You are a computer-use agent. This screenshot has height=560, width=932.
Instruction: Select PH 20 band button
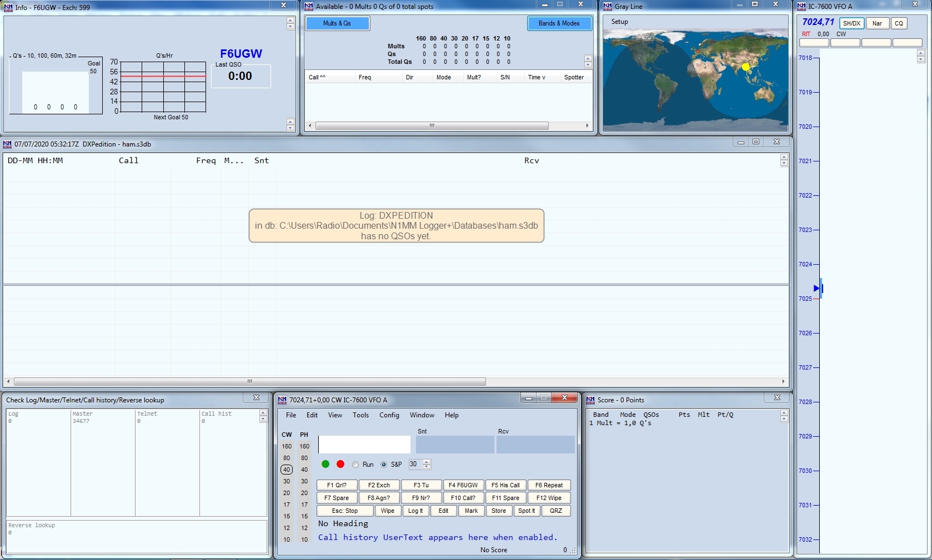coord(304,493)
